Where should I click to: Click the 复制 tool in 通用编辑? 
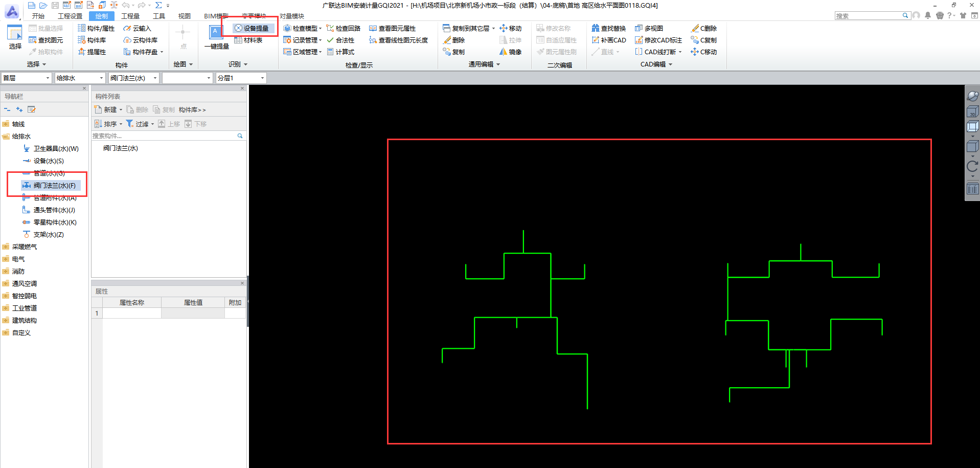point(453,52)
